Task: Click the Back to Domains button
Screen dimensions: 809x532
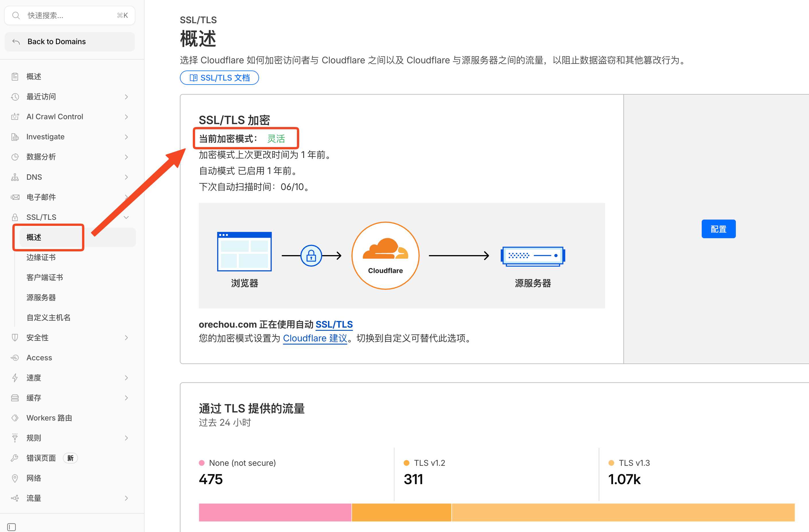Action: click(x=70, y=42)
